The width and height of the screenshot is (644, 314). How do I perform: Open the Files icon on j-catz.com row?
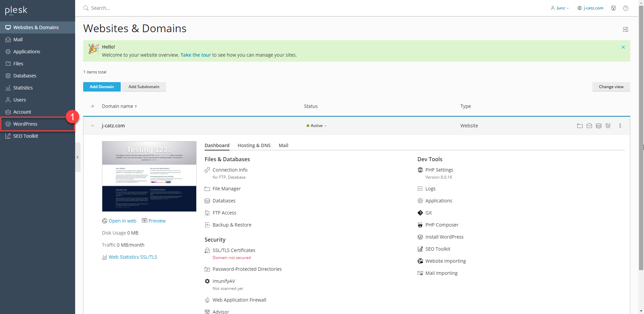click(580, 126)
